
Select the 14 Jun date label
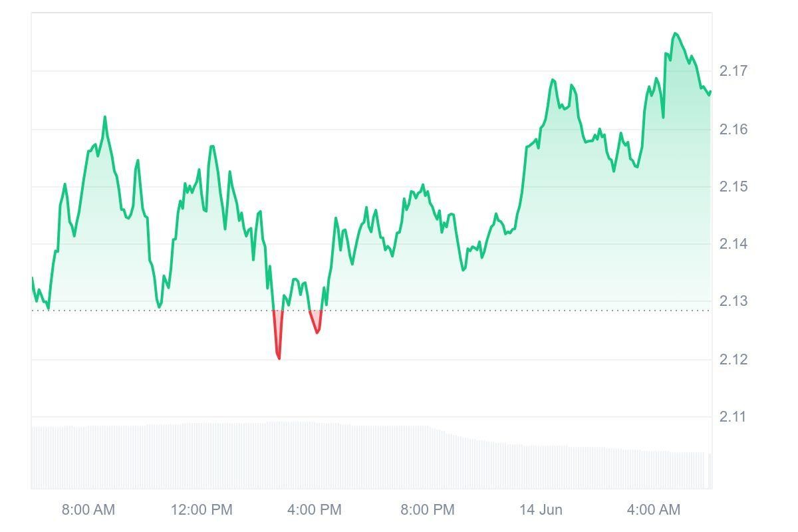coord(541,510)
